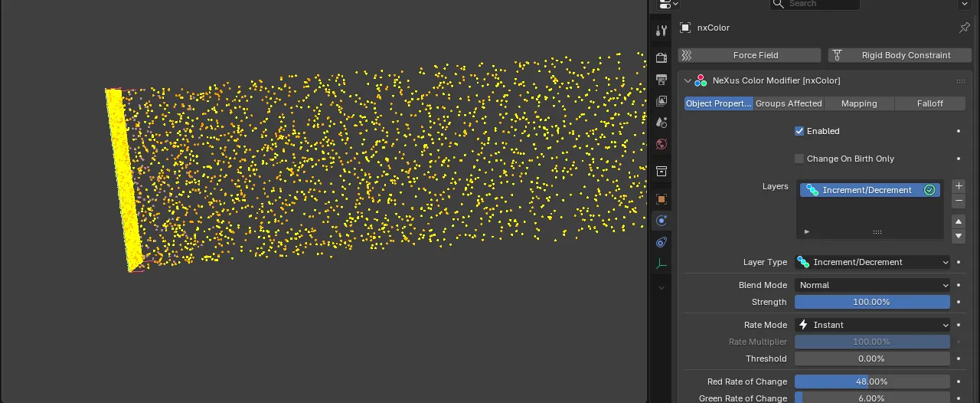Open the Scene properties tab
Viewport: 980px width, 403px height.
661,123
